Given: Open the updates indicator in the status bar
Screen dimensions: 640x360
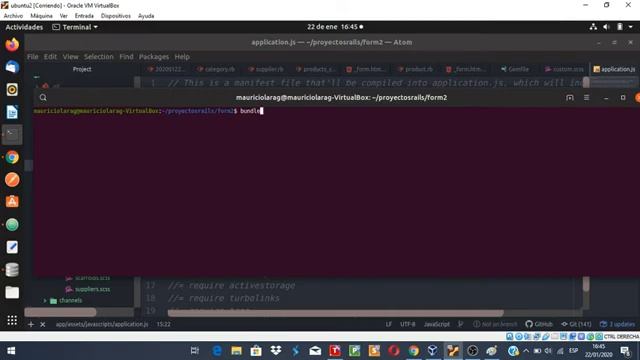Looking at the screenshot, I should 617,324.
